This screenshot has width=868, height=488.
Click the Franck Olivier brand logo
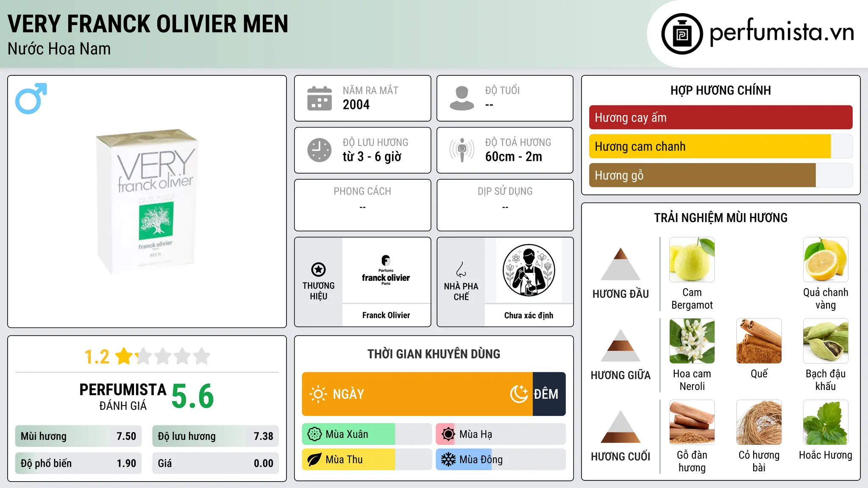(386, 270)
